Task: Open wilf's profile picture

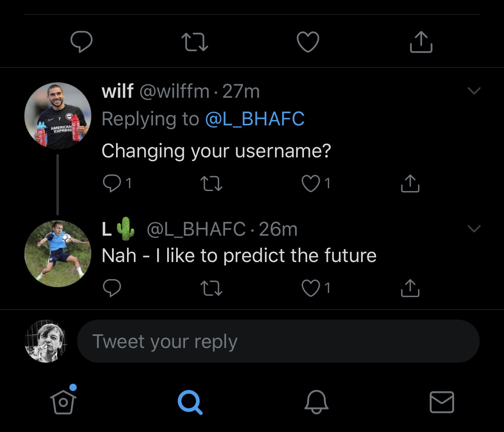Action: tap(58, 116)
